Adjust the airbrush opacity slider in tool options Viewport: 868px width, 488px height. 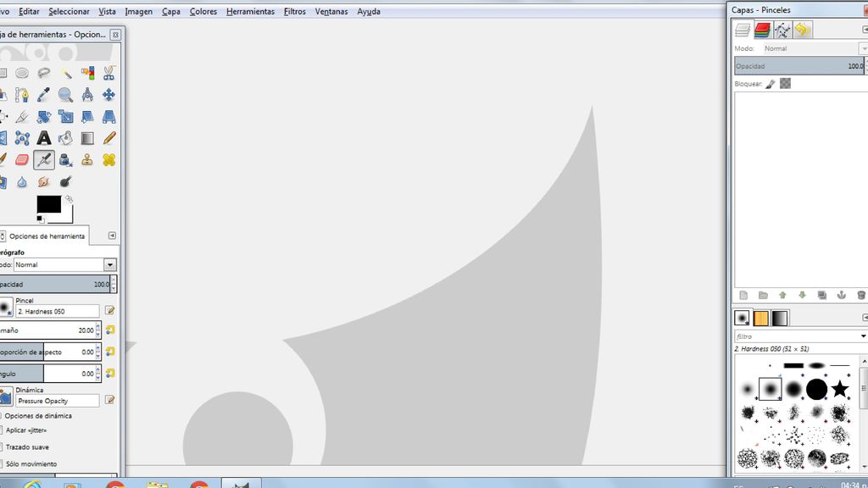(x=54, y=285)
